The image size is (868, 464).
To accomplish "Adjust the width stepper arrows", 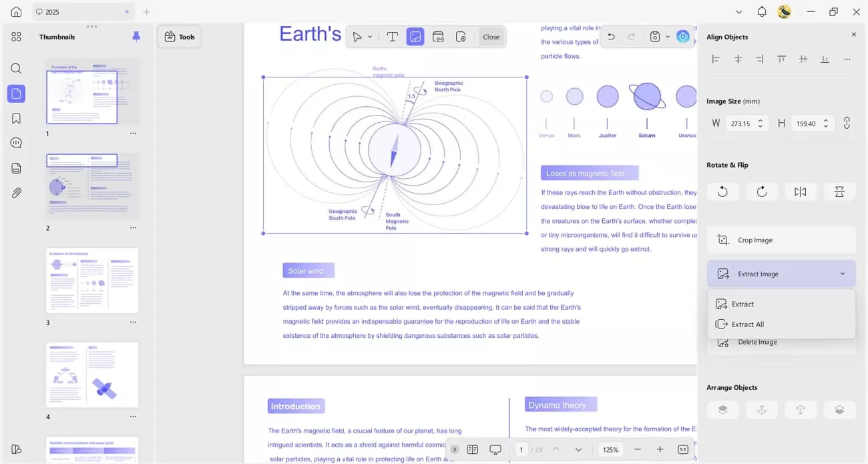I will [x=761, y=124].
